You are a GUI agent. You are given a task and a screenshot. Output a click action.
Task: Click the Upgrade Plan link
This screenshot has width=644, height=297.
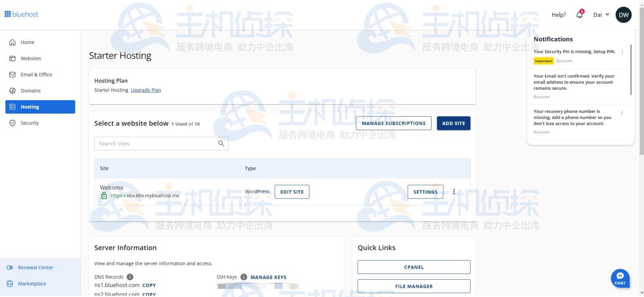tap(146, 90)
